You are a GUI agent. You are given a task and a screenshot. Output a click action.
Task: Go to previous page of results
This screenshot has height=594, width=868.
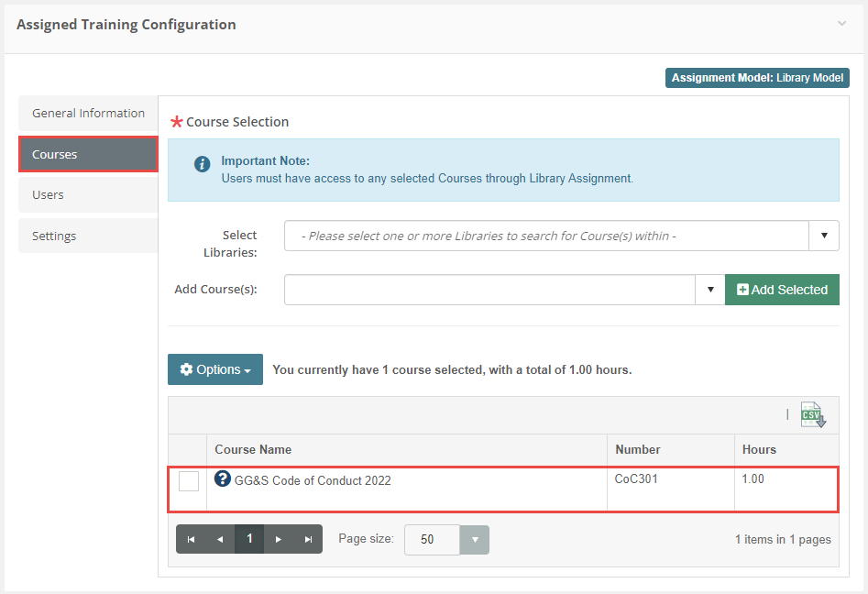(220, 539)
